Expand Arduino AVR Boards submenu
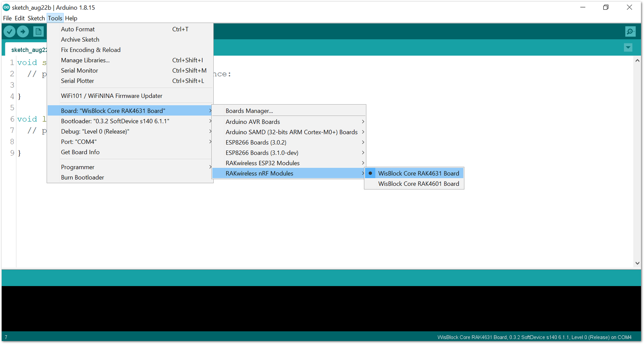This screenshot has height=344, width=644. pyautogui.click(x=289, y=122)
